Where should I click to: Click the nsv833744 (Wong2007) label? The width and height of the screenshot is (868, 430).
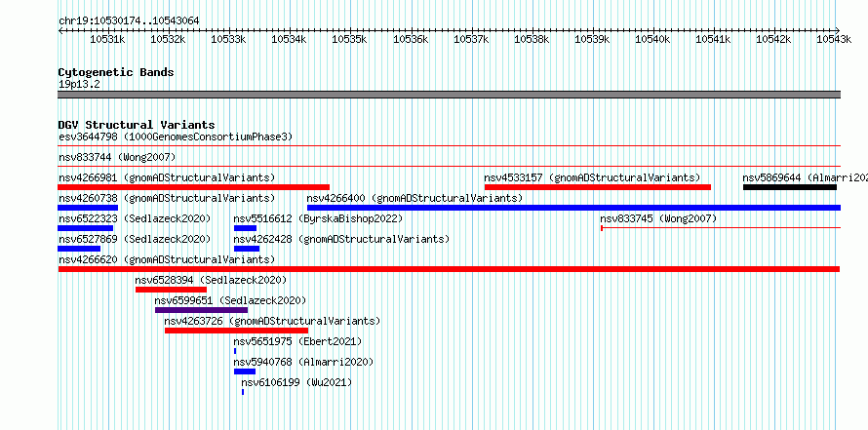pyautogui.click(x=117, y=157)
